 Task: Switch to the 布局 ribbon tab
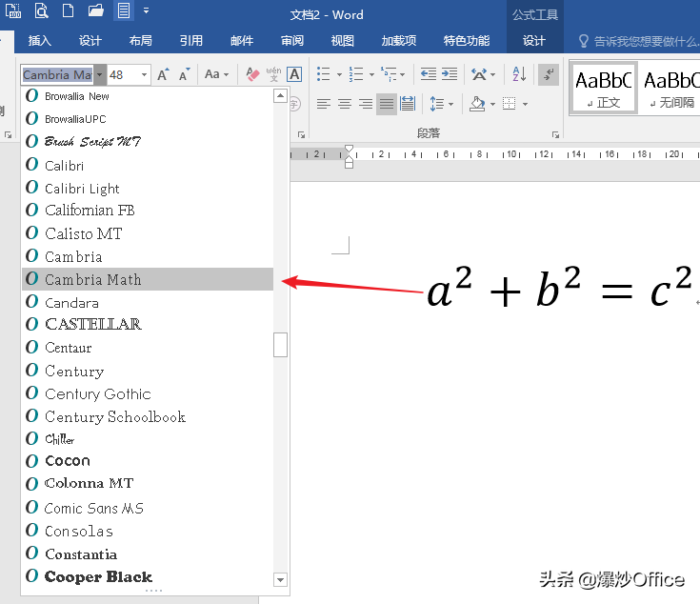tap(141, 41)
